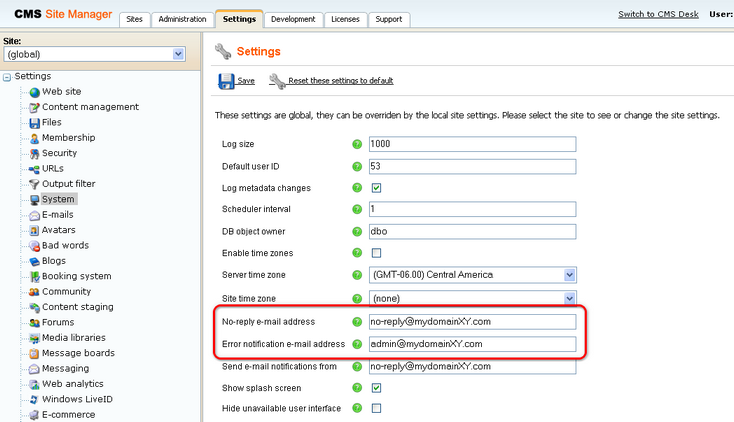Uncheck Log metadata changes checkbox
Viewport: 734px width, 422px height.
[376, 188]
